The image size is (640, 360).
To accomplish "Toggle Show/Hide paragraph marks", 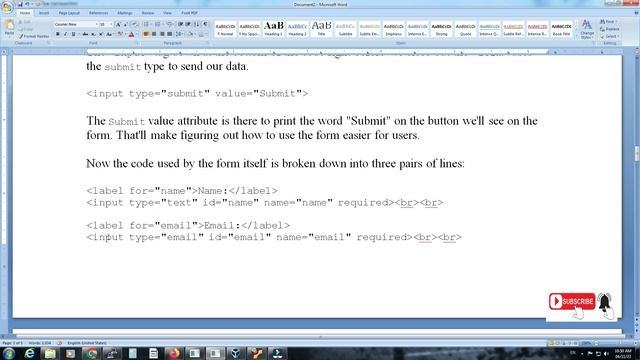I will point(205,24).
